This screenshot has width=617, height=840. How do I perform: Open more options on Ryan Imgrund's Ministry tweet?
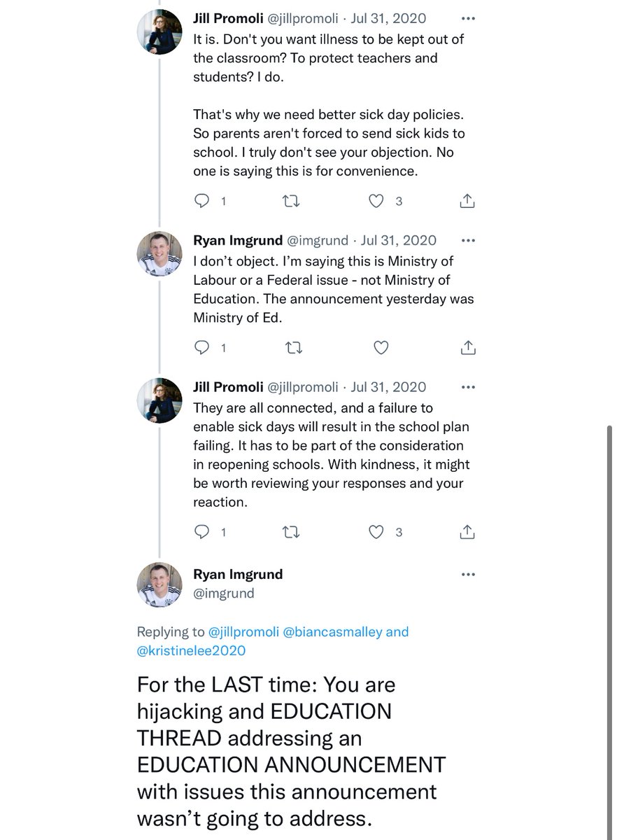coord(468,241)
